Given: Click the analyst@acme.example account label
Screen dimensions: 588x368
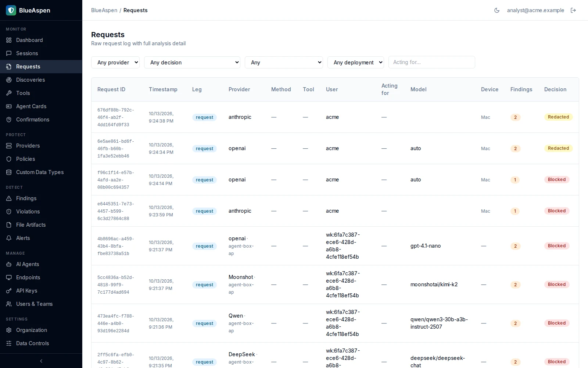Looking at the screenshot, I should tap(535, 10).
